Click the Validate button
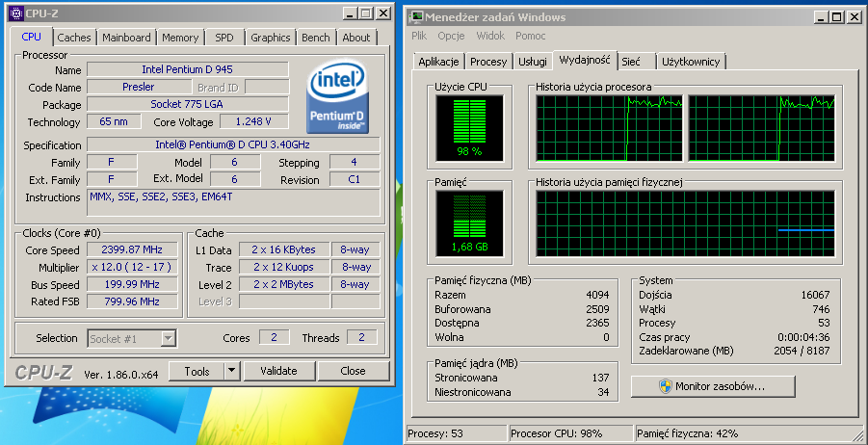The width and height of the screenshot is (868, 445). pyautogui.click(x=279, y=372)
